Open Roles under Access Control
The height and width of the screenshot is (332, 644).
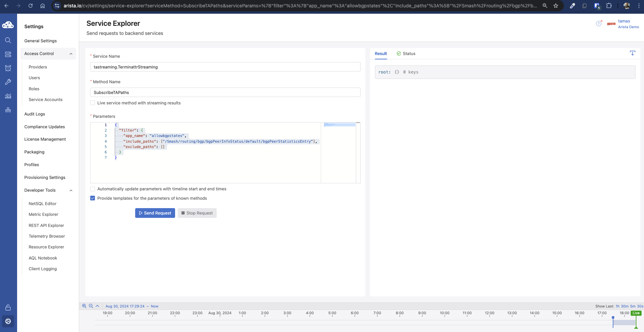34,89
